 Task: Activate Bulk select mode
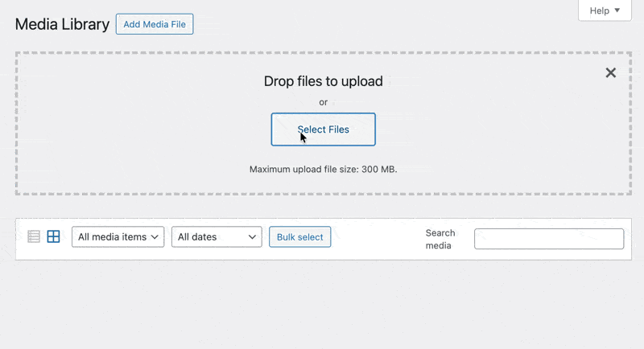click(x=299, y=236)
